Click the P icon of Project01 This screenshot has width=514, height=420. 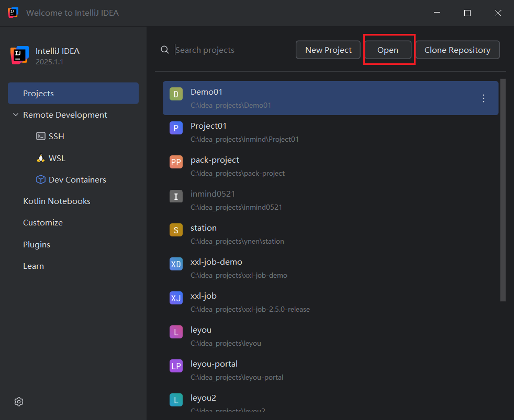tap(176, 128)
